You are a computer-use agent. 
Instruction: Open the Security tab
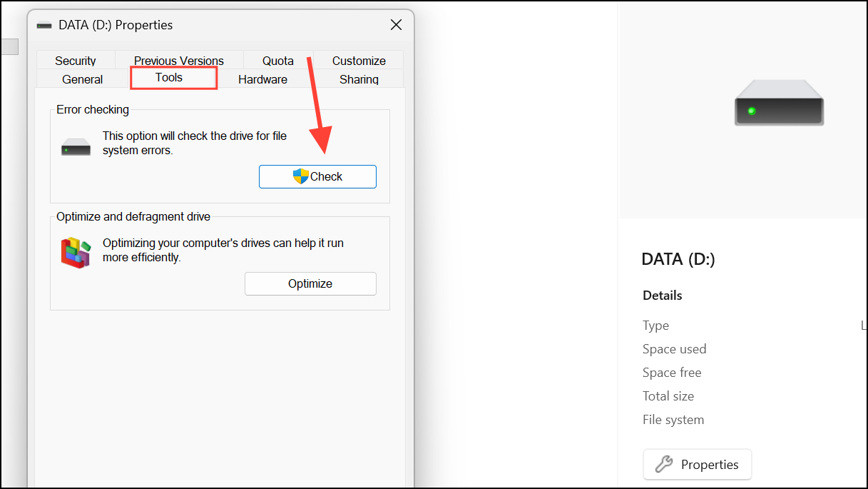tap(76, 61)
